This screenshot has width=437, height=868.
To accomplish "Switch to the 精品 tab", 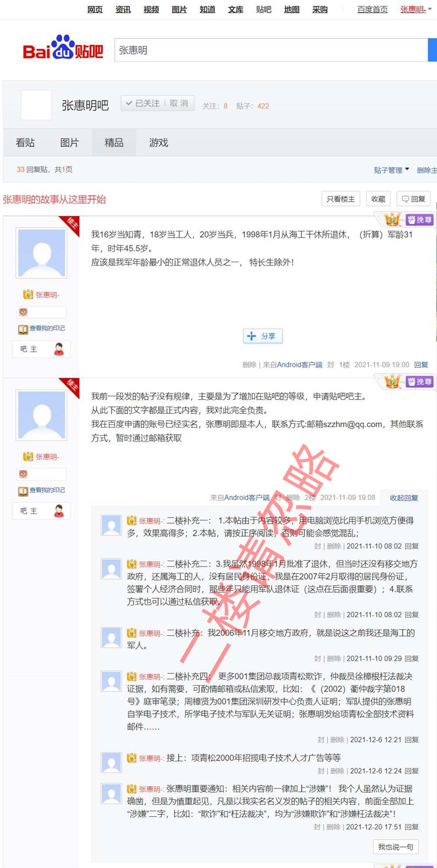I will [x=114, y=143].
